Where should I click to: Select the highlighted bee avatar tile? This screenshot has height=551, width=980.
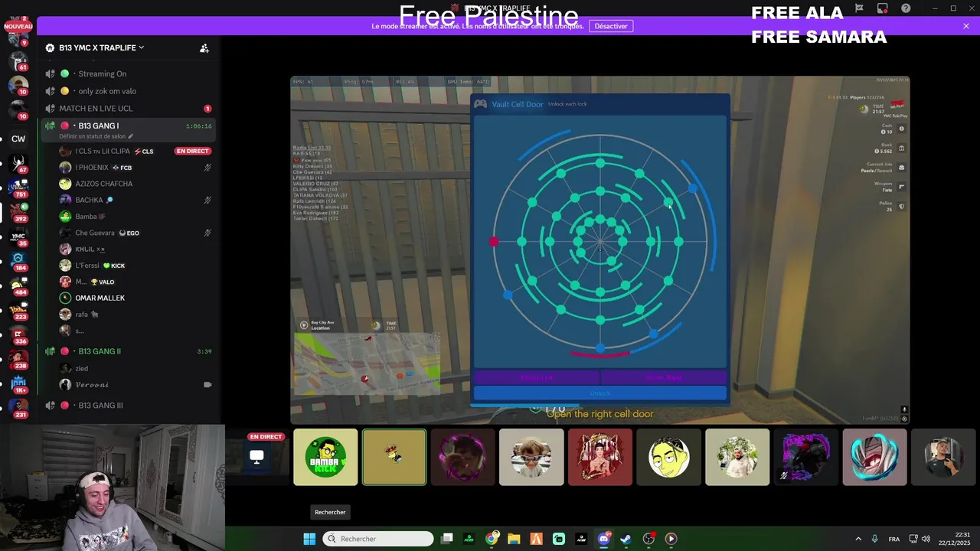coord(394,457)
